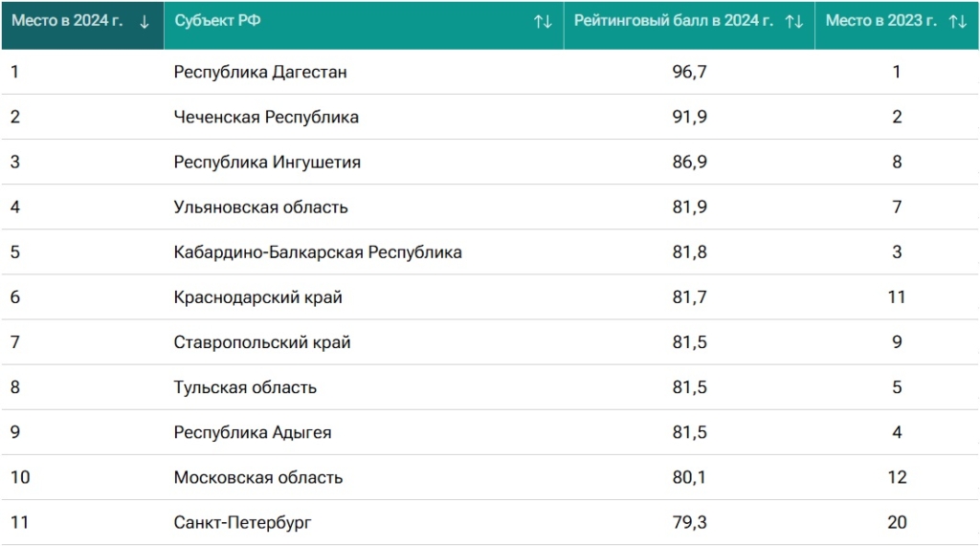The width and height of the screenshot is (980, 546).
Task: Select the Место в 2024 г. header label
Action: (x=67, y=21)
